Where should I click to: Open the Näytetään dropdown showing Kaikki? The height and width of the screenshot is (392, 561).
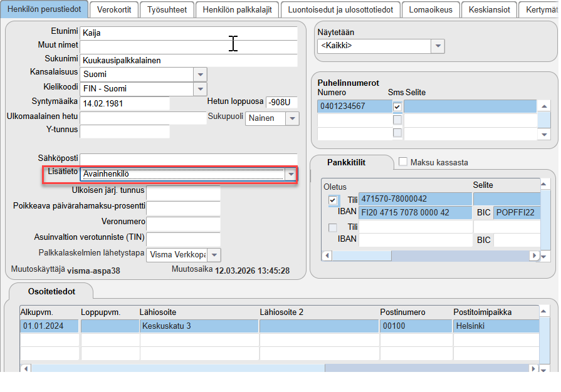[438, 46]
